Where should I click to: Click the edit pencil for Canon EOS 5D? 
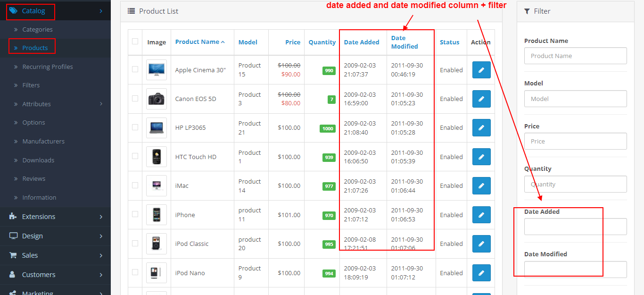click(481, 99)
